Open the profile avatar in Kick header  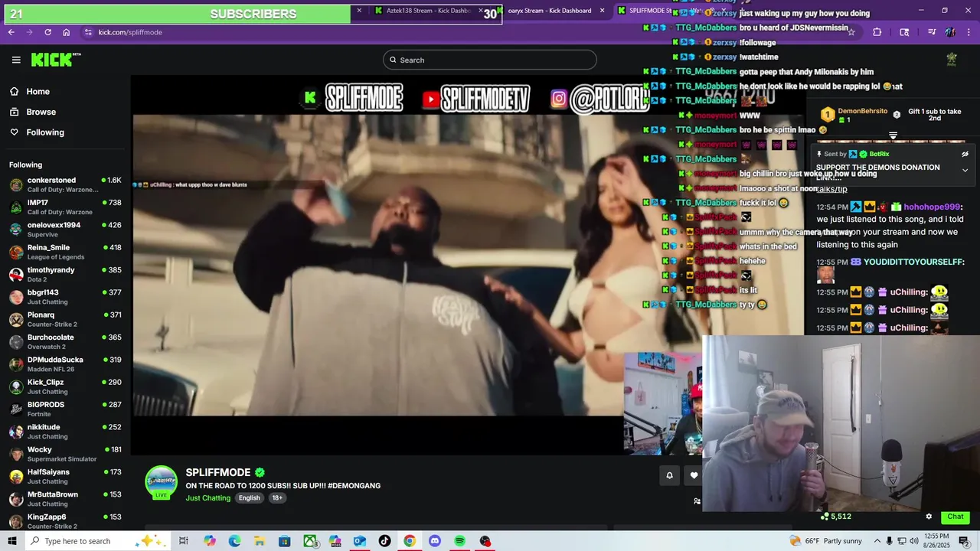[x=952, y=60]
